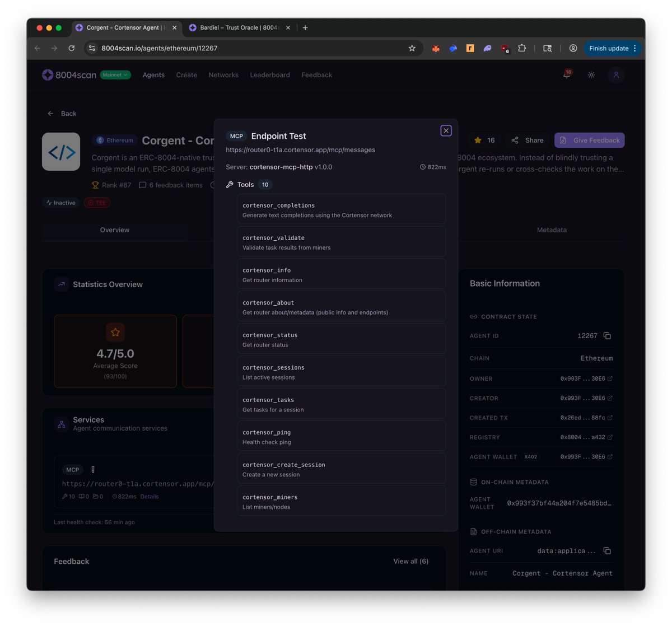The height and width of the screenshot is (626, 672).
Task: Open the Create menu item
Action: pos(186,75)
